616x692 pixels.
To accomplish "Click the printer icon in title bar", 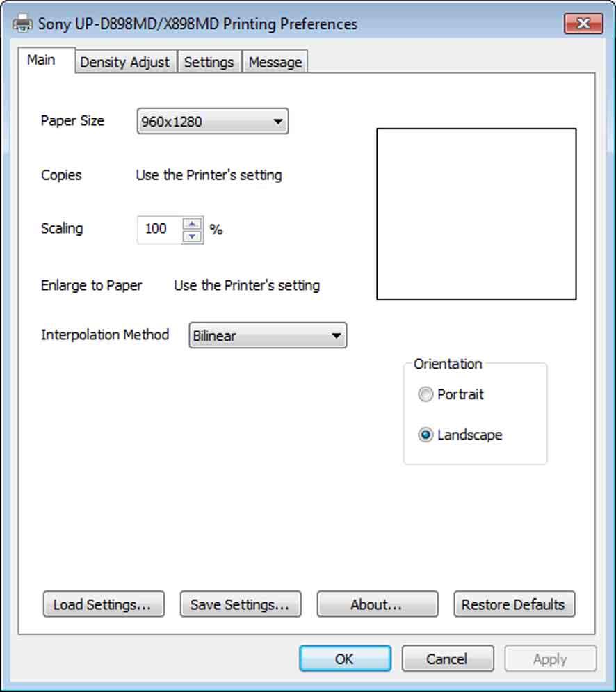I will tap(22, 24).
